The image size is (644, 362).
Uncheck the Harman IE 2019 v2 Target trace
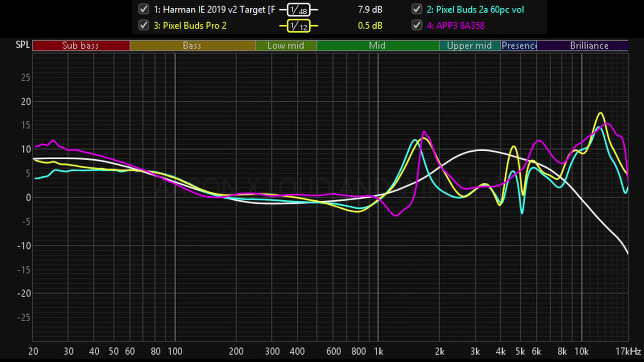click(x=144, y=9)
